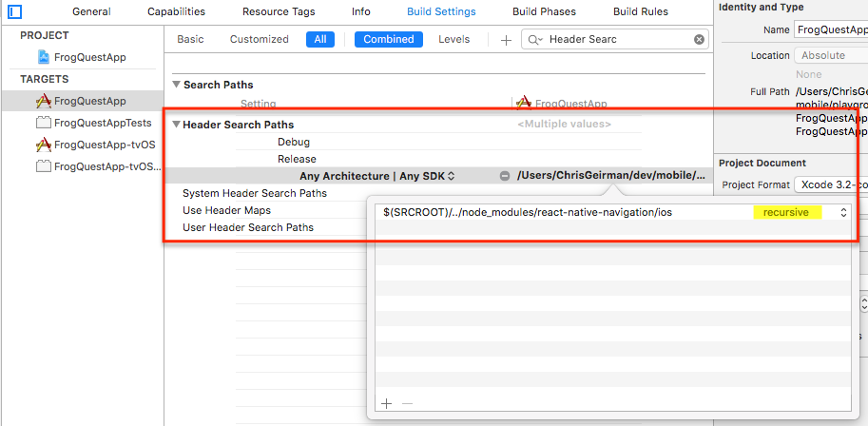Screen dimensions: 868x426
Task: Open the Location Absolute dropdown
Action: pyautogui.click(x=830, y=55)
